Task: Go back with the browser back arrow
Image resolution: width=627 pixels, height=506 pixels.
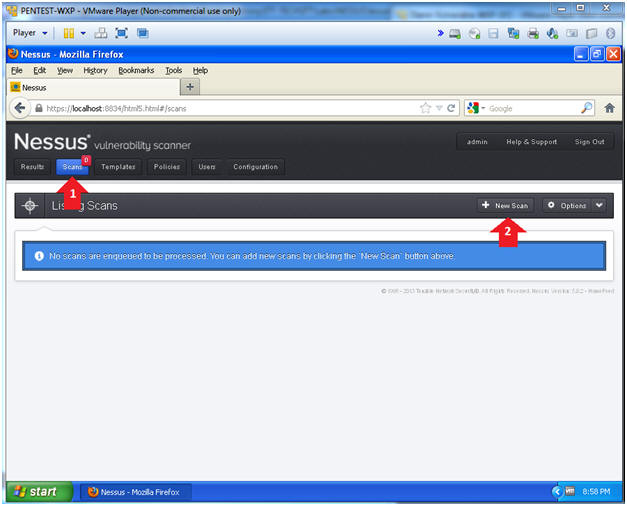Action: (20, 108)
